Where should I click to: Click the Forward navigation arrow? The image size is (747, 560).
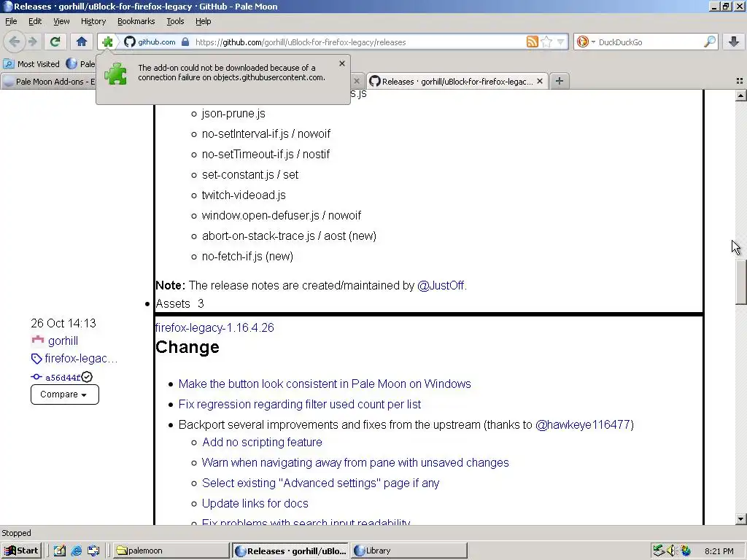(x=33, y=42)
